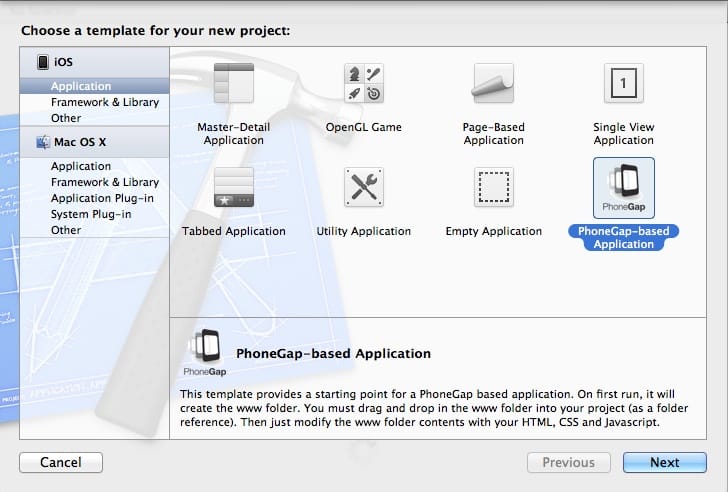This screenshot has height=492, width=728.
Task: Click the Page-Based Application label
Action: click(494, 134)
